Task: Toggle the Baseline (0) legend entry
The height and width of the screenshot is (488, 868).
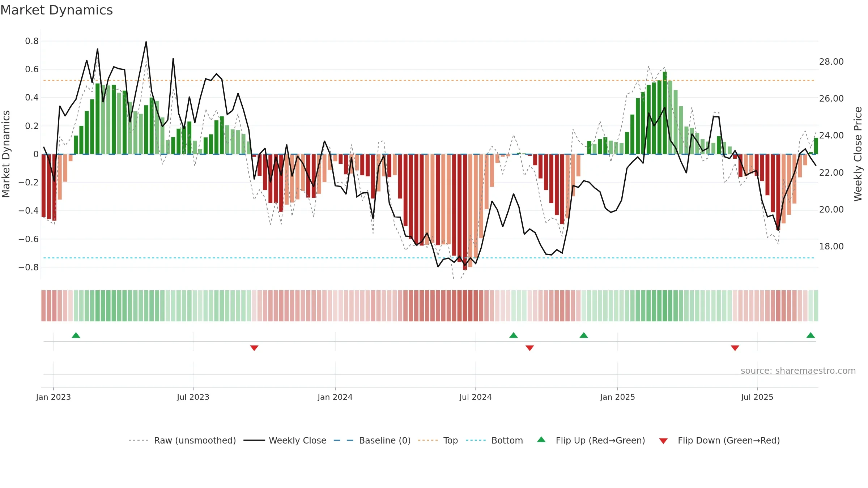Action: [x=372, y=440]
